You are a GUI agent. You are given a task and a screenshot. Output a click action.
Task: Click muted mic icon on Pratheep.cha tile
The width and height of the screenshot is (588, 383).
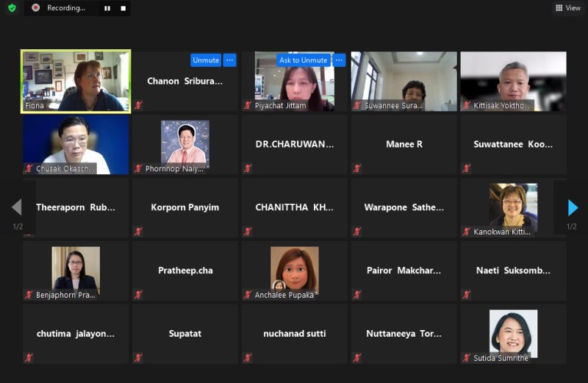click(137, 295)
